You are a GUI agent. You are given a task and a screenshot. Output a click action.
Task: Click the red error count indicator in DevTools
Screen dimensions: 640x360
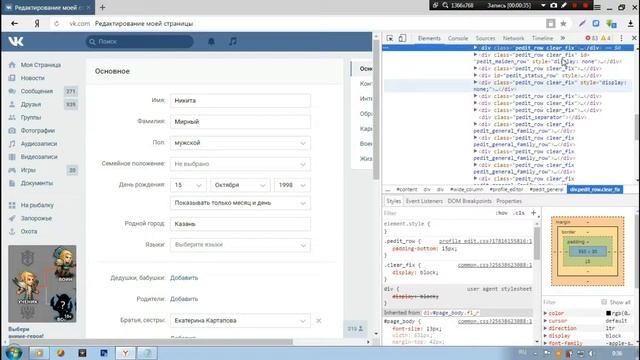pyautogui.click(x=591, y=38)
